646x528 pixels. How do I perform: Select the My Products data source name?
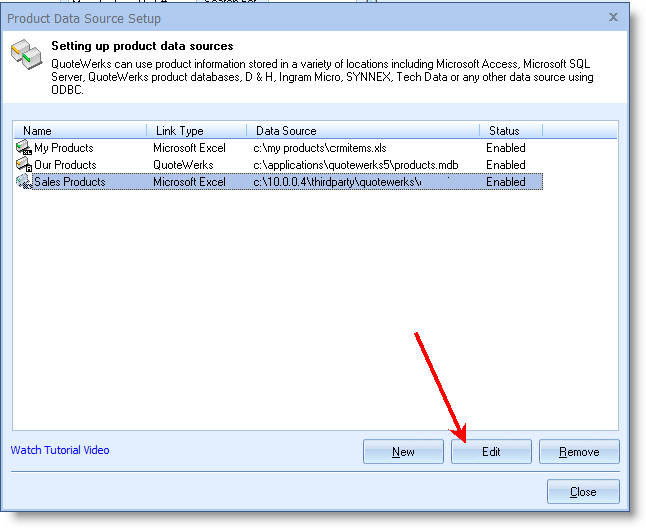coord(64,148)
